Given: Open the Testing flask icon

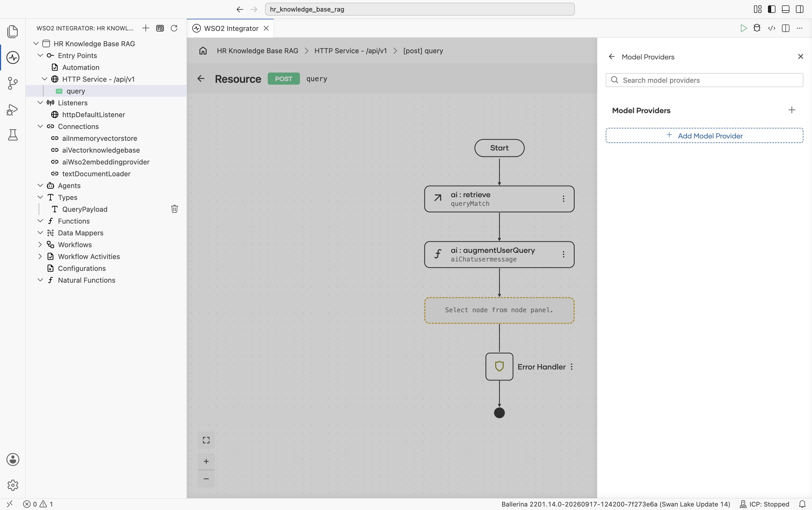Looking at the screenshot, I should [12, 135].
